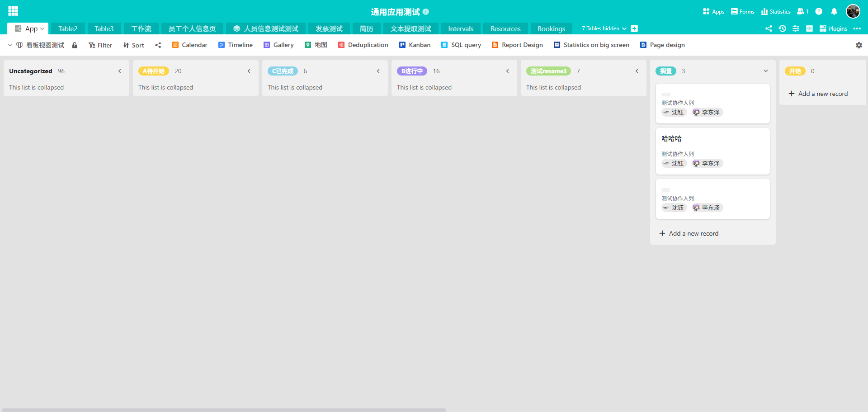Screen dimensions: 868x412
Task: Open the three-dots more menu
Action: tap(857, 28)
